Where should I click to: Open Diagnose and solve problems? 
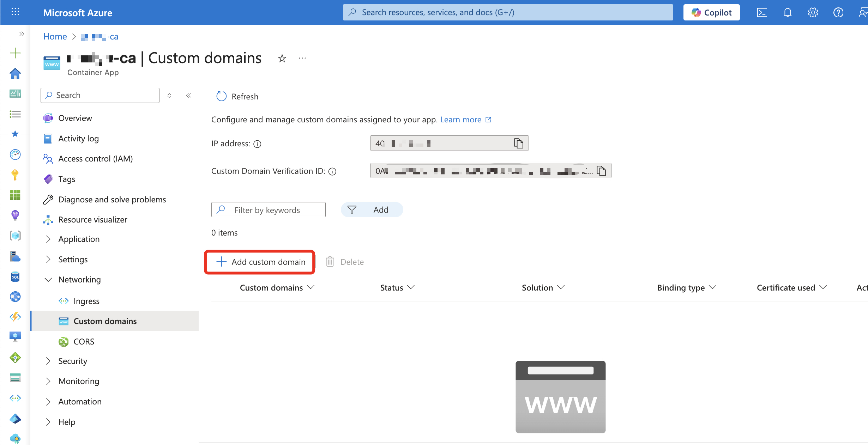pyautogui.click(x=112, y=200)
